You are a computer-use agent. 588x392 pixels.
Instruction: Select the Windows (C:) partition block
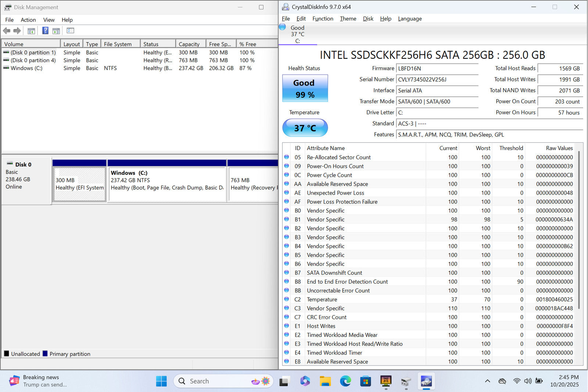(x=167, y=184)
